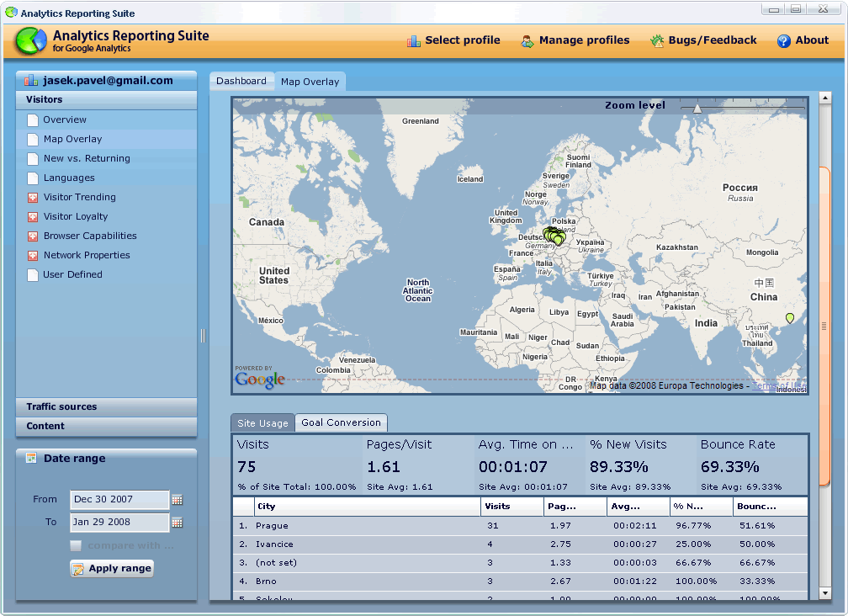Click the sidebar splitter grip handle
The width and height of the screenshot is (848, 616).
[204, 336]
